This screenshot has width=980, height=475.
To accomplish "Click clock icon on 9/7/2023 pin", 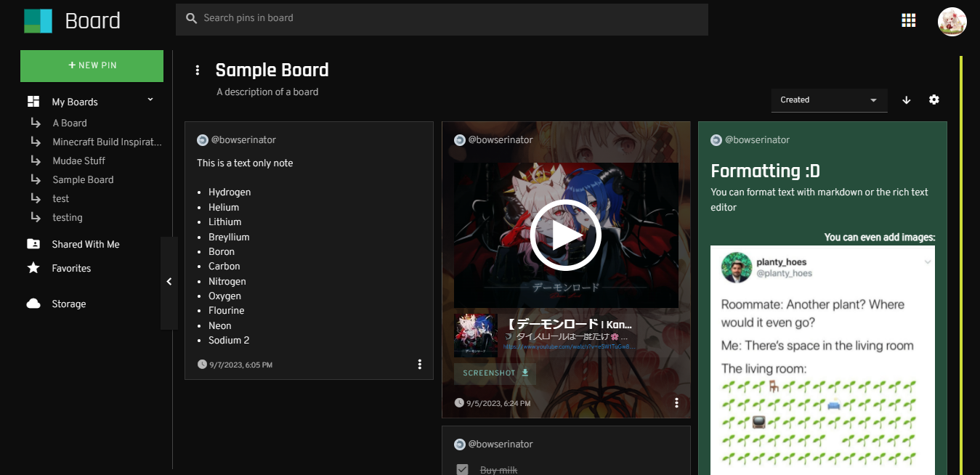I will [x=202, y=364].
